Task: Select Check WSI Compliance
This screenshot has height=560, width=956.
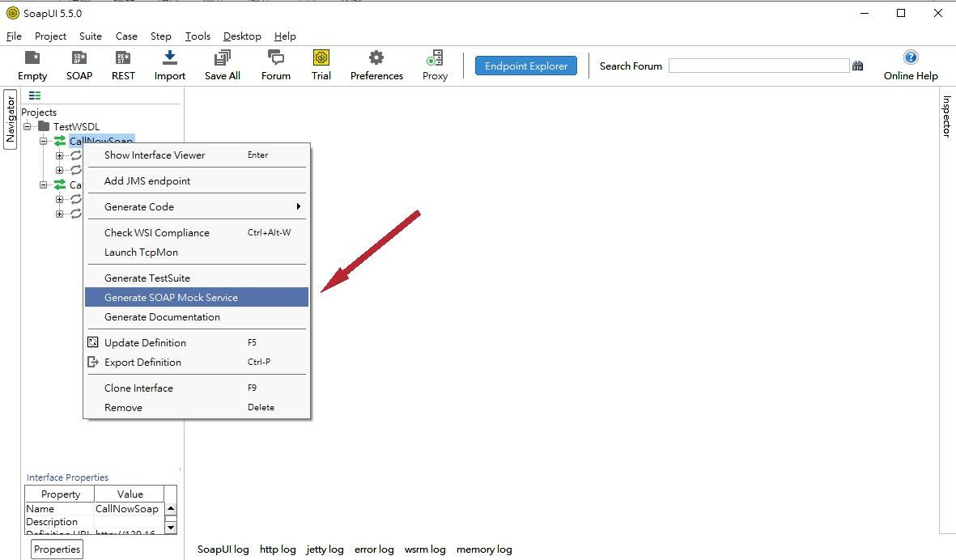Action: pos(197,233)
